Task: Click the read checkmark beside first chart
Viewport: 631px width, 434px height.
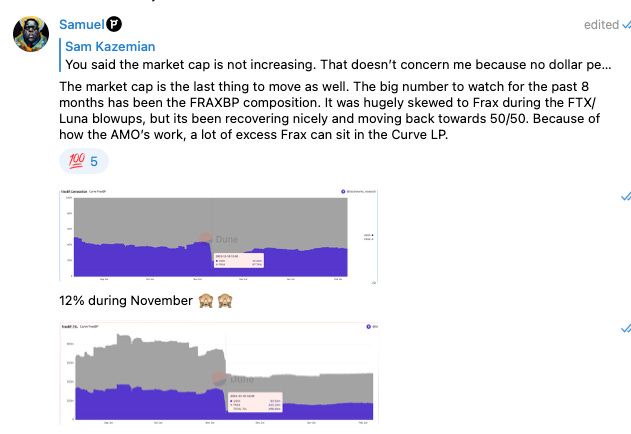Action: click(626, 197)
